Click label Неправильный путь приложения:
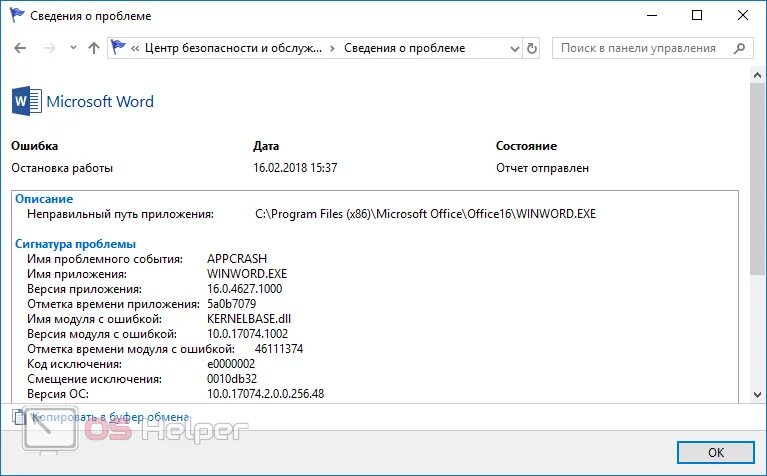767x476 pixels. 120,214
